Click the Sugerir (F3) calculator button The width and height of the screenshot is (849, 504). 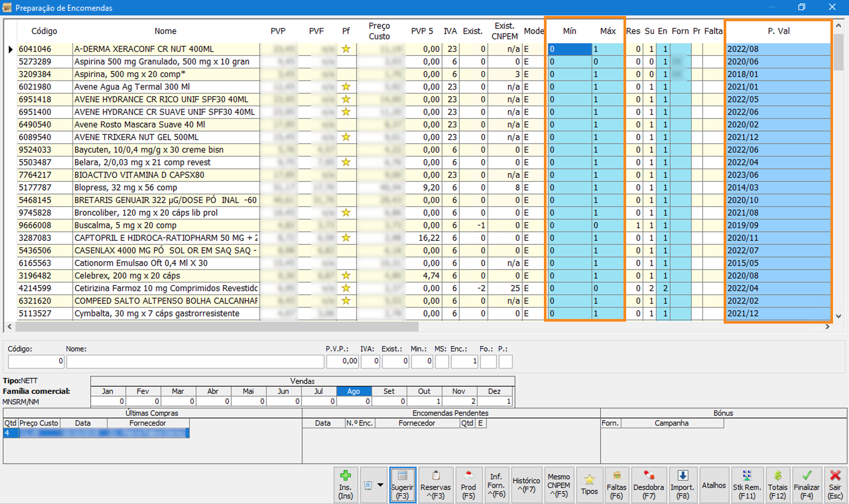(x=402, y=485)
